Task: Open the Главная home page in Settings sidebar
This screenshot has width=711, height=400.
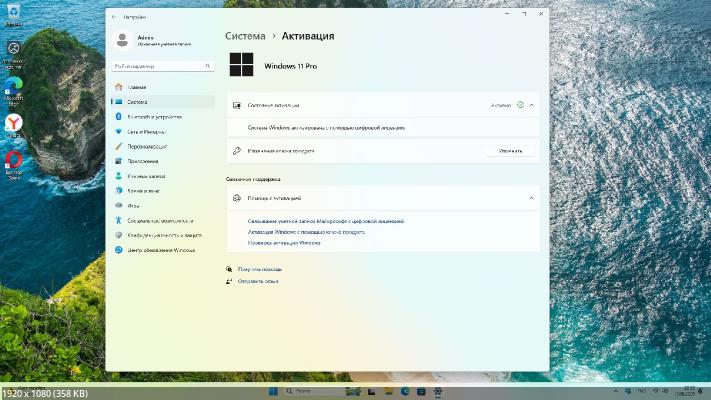Action: click(163, 87)
